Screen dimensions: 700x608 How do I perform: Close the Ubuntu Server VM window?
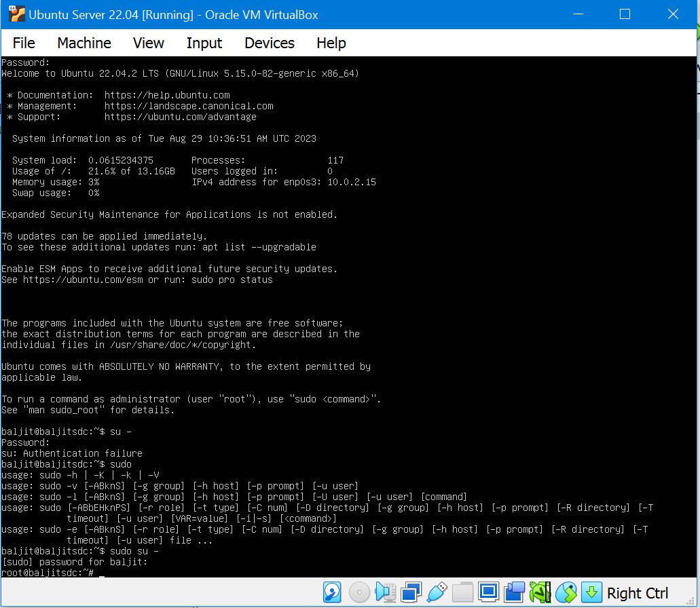pyautogui.click(x=673, y=14)
